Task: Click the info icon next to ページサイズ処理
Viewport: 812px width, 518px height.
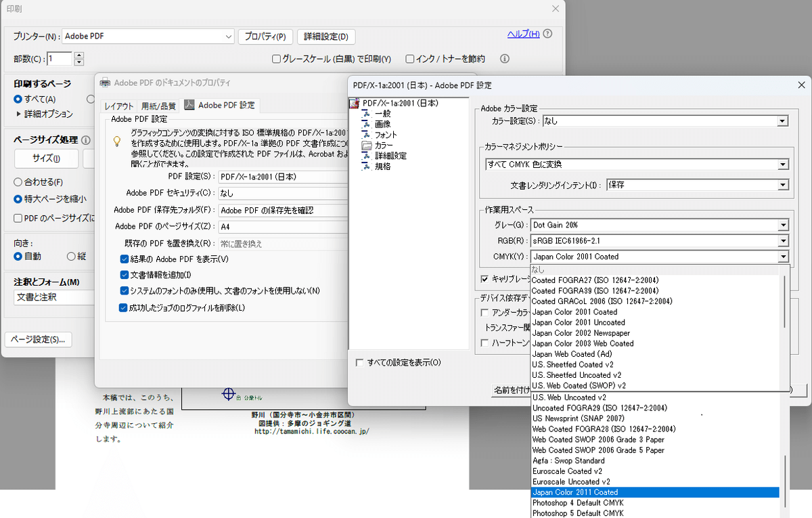Action: pyautogui.click(x=86, y=140)
